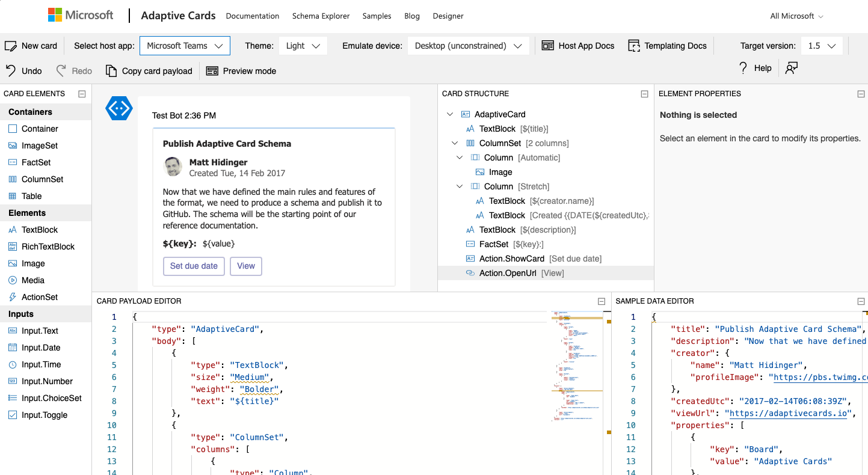This screenshot has height=475, width=868.
Task: Pick the Container element in palette
Action: (x=46, y=129)
